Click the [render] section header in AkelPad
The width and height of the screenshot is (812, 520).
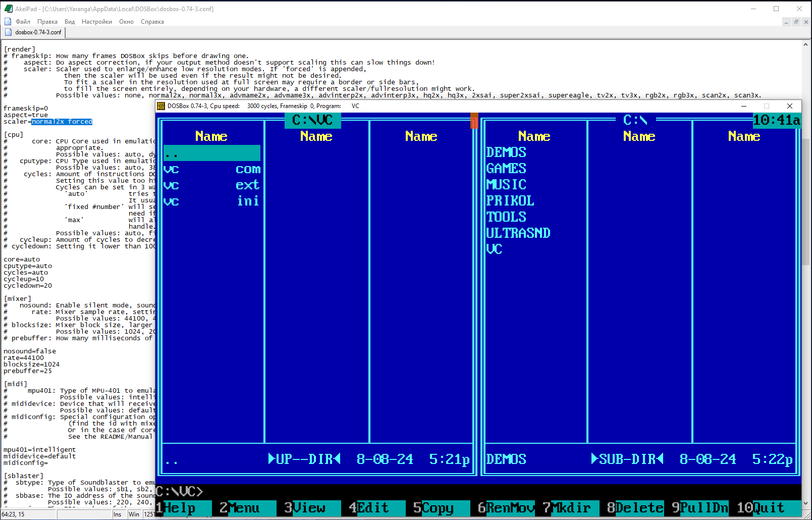tap(20, 49)
